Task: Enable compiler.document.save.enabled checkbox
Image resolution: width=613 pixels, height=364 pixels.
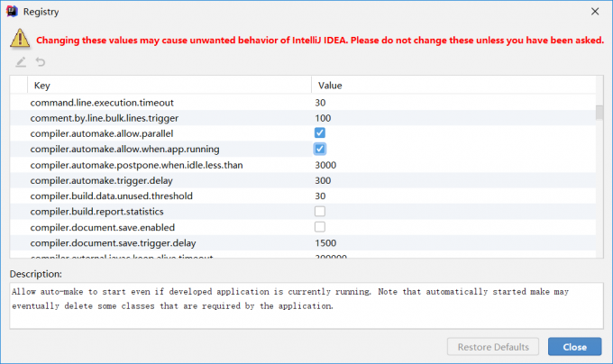Action: tap(320, 227)
